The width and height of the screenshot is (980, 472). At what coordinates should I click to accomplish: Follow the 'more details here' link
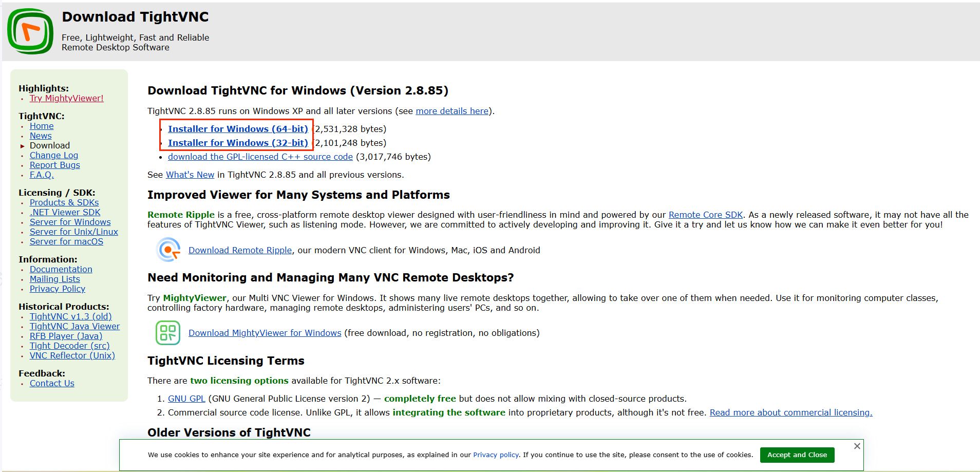point(452,111)
